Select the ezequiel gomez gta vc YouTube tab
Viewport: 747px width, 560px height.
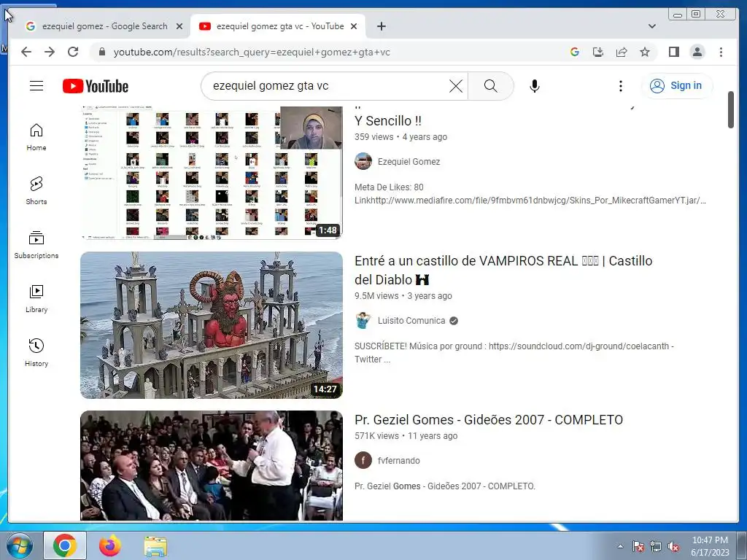point(279,26)
